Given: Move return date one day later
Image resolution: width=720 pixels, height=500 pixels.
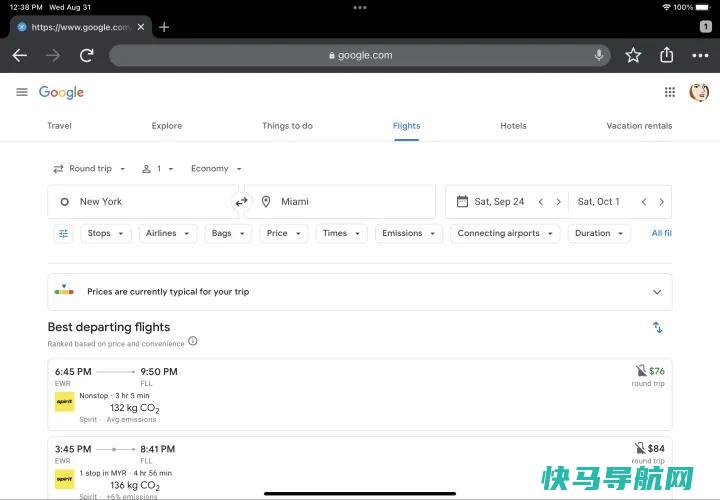Looking at the screenshot, I should click(661, 202).
